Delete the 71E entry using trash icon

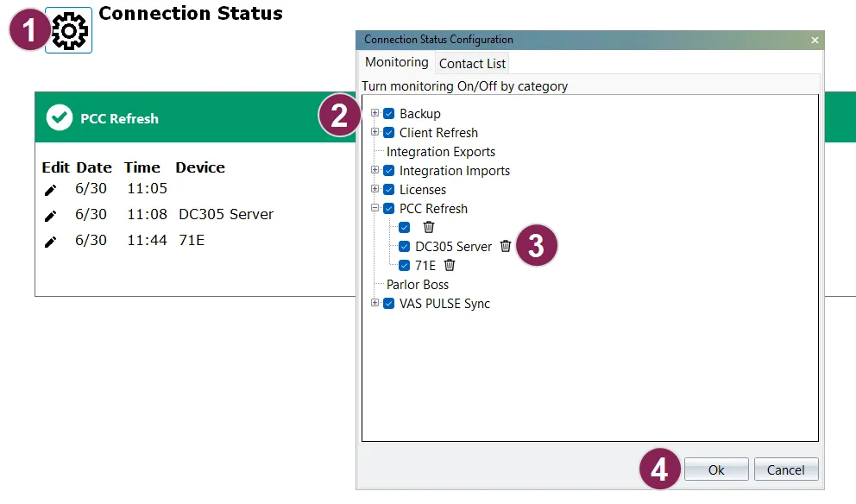(450, 266)
